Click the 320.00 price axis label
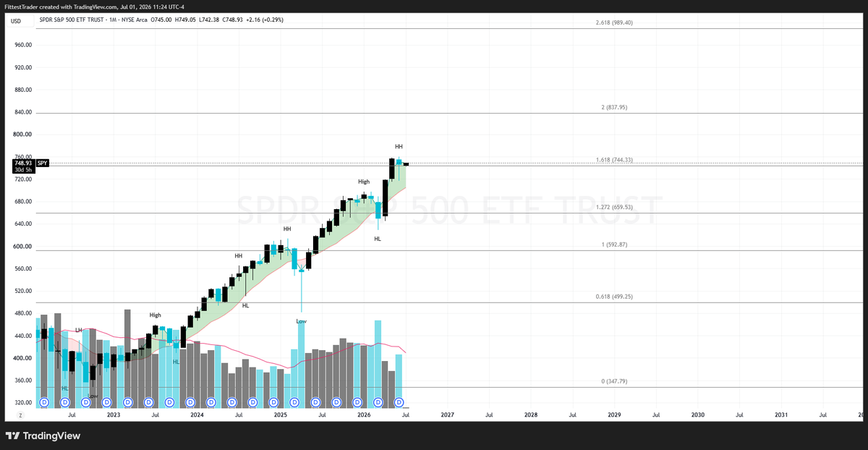 click(24, 403)
